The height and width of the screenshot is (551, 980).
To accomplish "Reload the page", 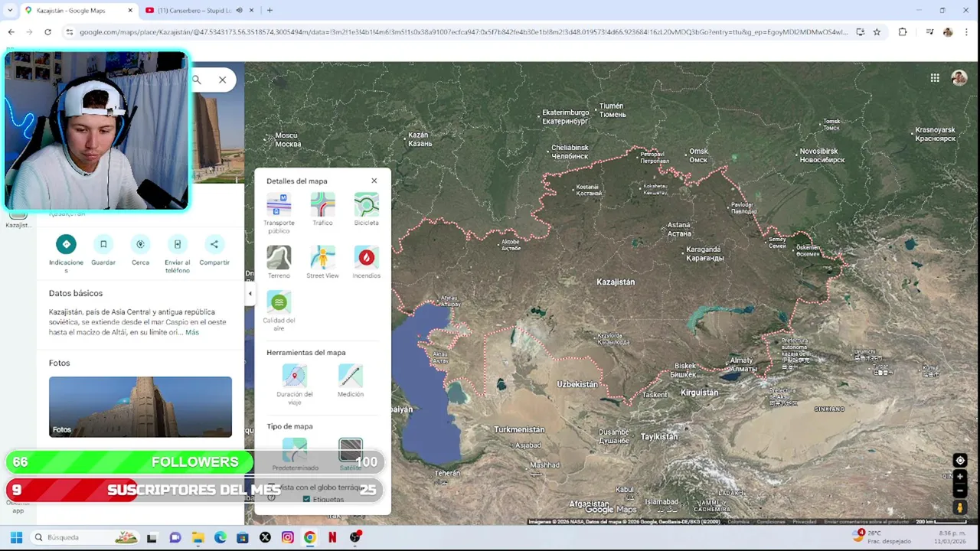I will coord(47,32).
